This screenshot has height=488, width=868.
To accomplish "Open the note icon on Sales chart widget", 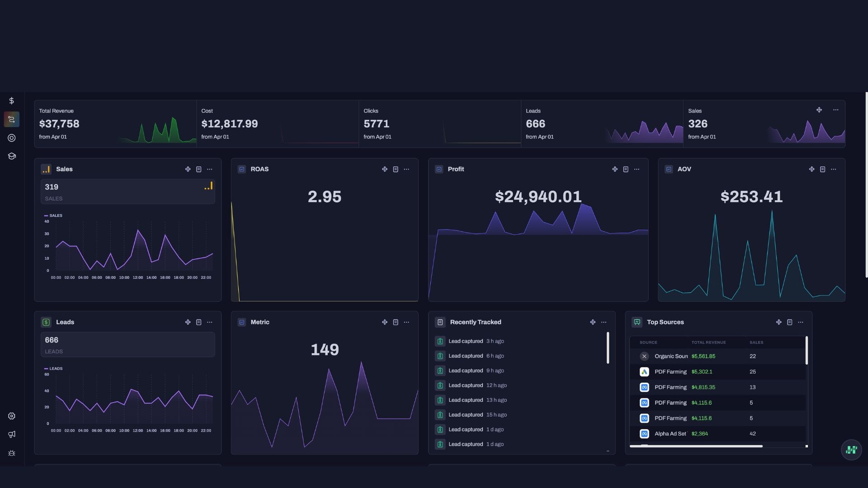I will tap(198, 169).
